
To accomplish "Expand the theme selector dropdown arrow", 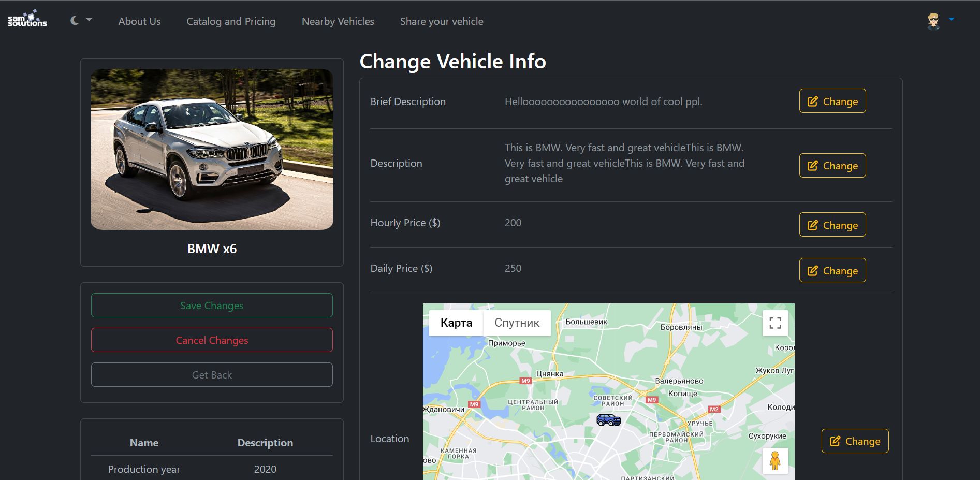I will (x=89, y=20).
